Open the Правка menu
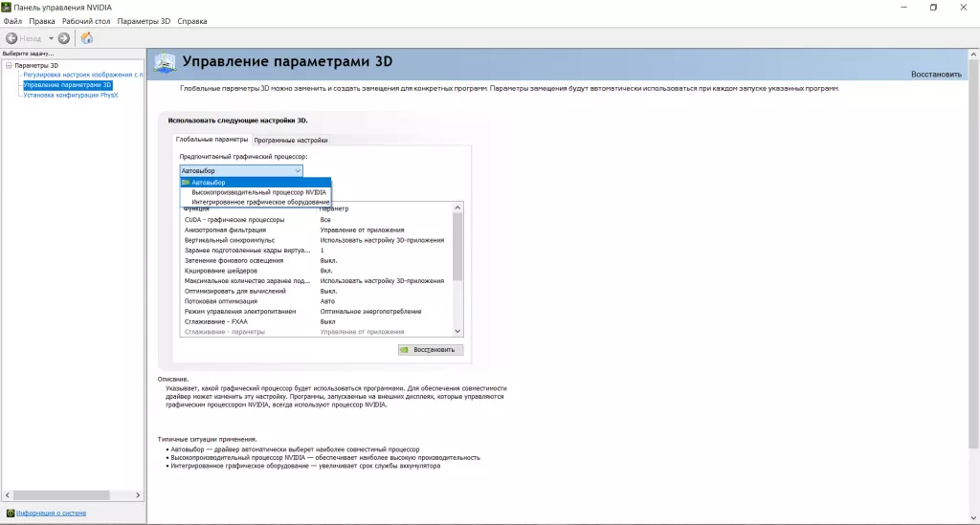Screen dimensions: 980x525 coord(42,21)
